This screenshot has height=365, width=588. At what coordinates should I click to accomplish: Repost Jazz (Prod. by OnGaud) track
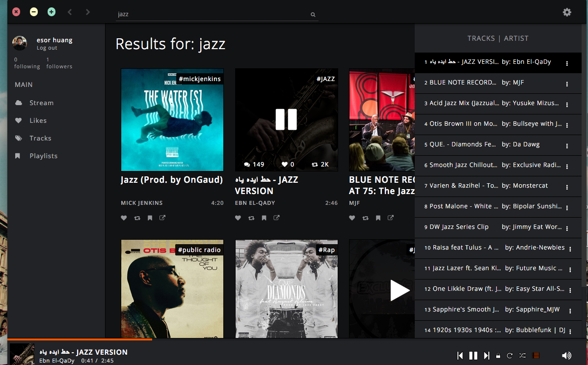pos(137,218)
